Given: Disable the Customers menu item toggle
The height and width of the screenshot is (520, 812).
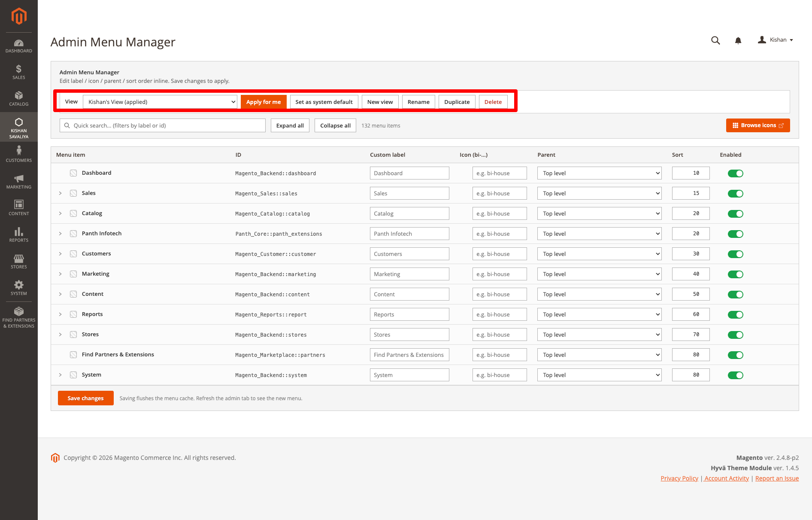Looking at the screenshot, I should [735, 254].
